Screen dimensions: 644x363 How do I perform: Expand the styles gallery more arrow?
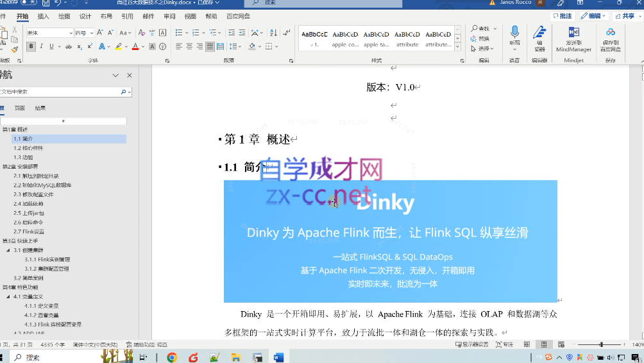click(x=457, y=47)
